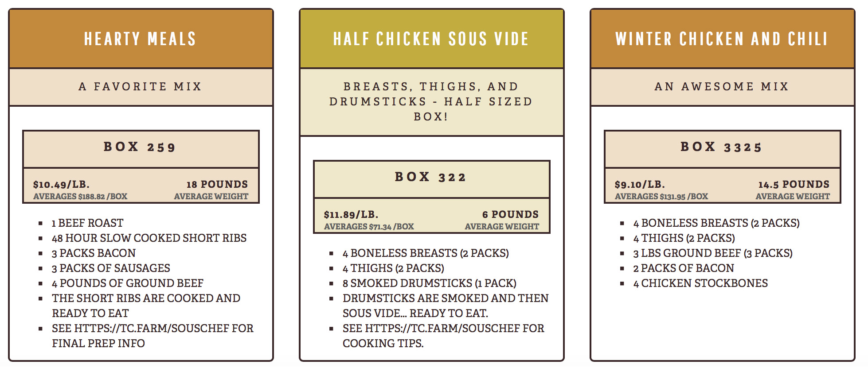Screen dimensions: 868x372
Task: Open the Winter Chicken and Chili header
Action: tap(721, 39)
